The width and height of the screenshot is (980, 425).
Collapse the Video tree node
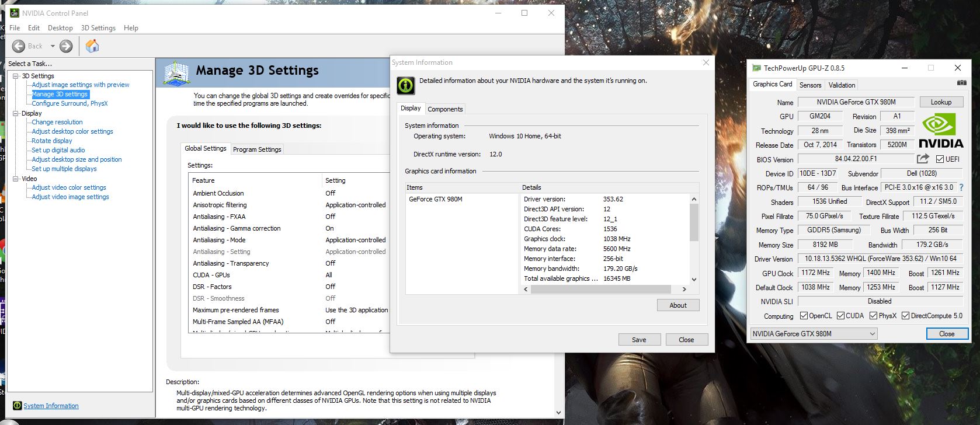[x=16, y=179]
